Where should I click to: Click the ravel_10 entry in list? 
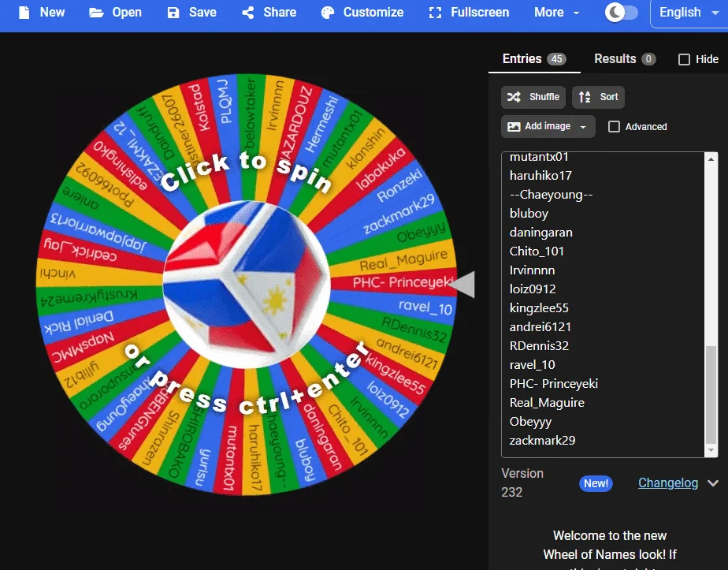532,365
